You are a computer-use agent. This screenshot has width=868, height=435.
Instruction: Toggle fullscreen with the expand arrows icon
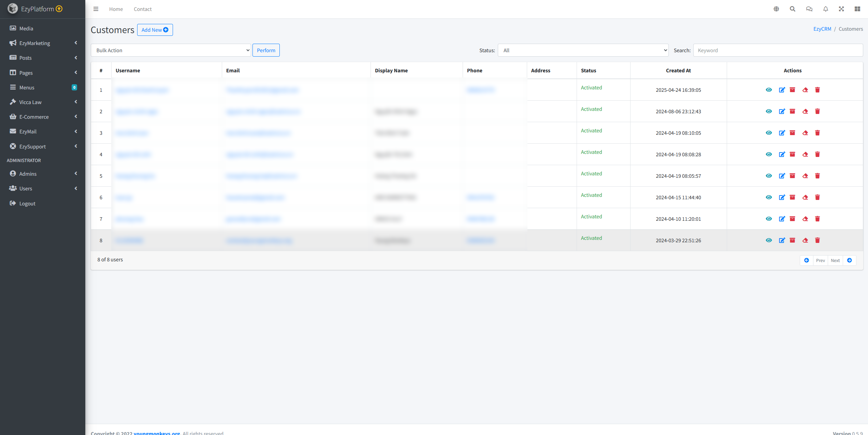[x=841, y=9]
